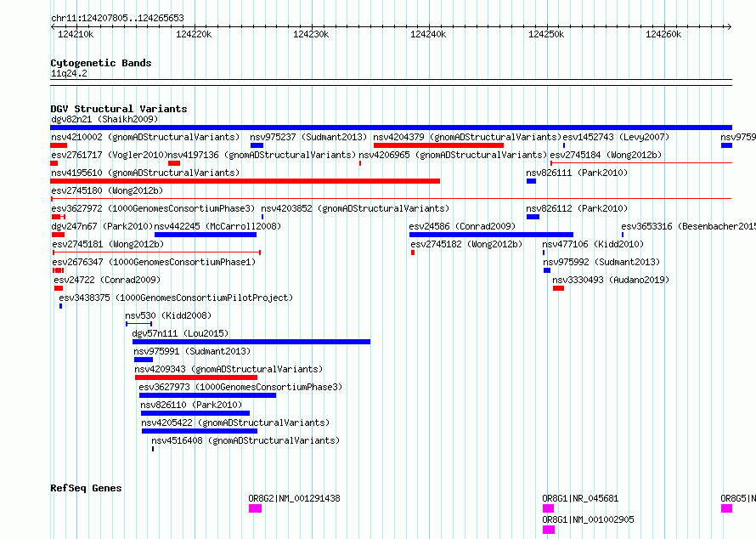Click the dgv82n21 (Shaikh2009) variant label
The height and width of the screenshot is (539, 756).
[x=104, y=119]
